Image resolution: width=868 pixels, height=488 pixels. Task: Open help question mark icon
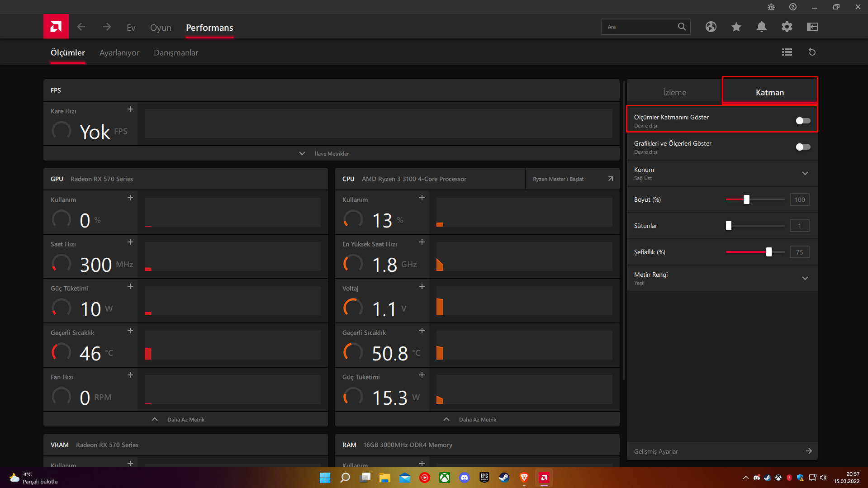point(793,7)
